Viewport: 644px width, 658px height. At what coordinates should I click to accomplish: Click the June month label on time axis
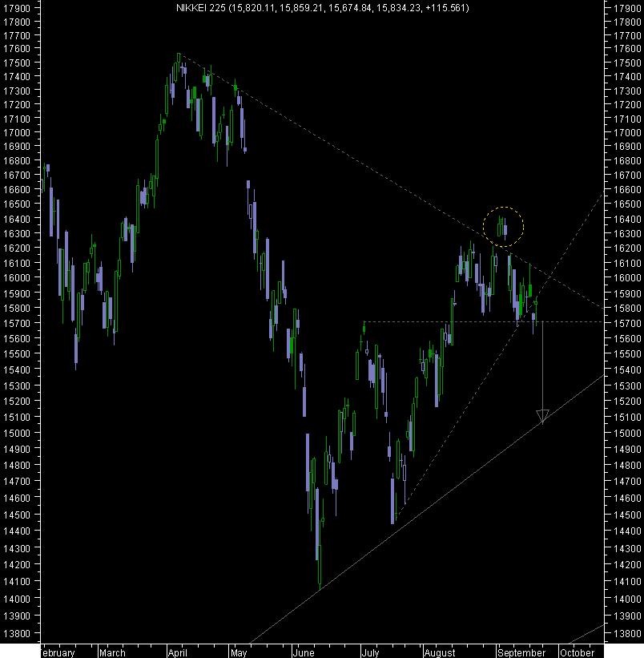[x=304, y=652]
